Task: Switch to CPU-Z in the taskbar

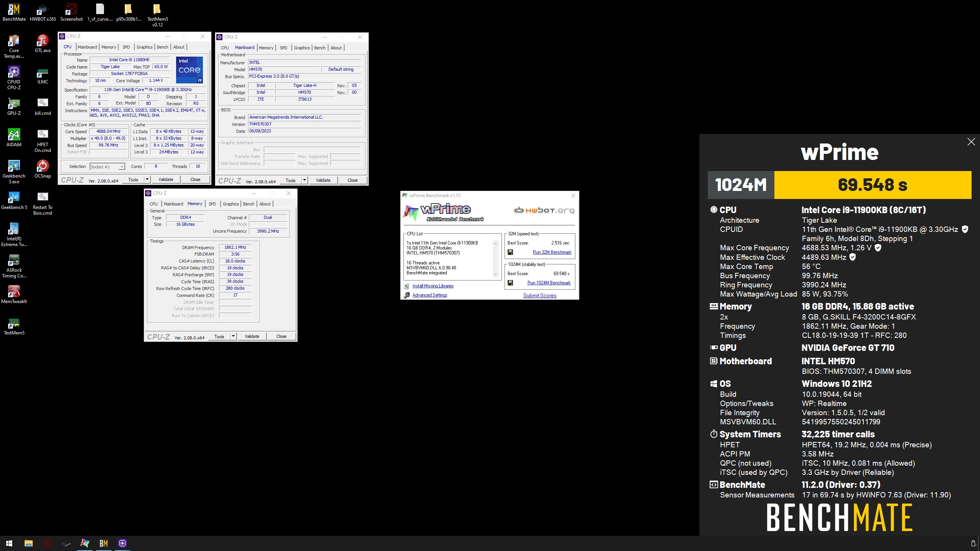Action: pyautogui.click(x=122, y=543)
